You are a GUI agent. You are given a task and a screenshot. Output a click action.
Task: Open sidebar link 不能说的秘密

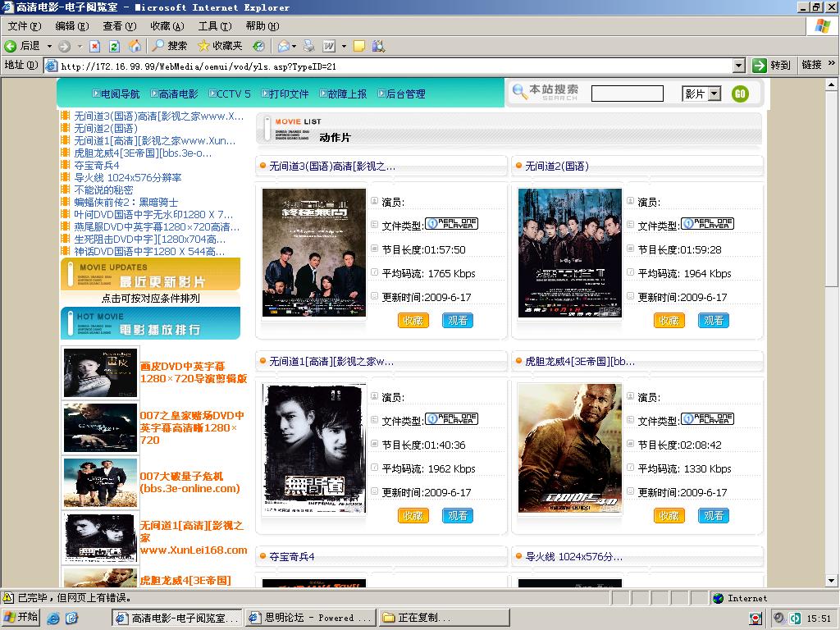103,189
